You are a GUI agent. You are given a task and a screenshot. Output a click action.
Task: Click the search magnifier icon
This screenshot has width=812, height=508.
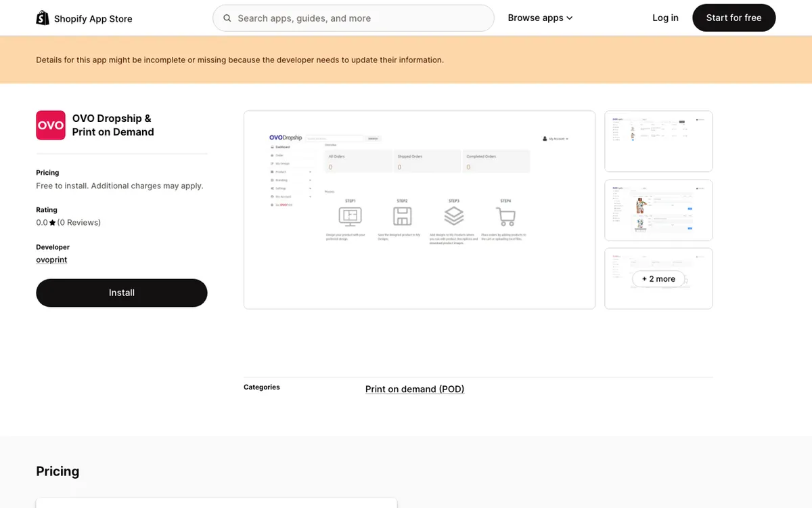227,18
